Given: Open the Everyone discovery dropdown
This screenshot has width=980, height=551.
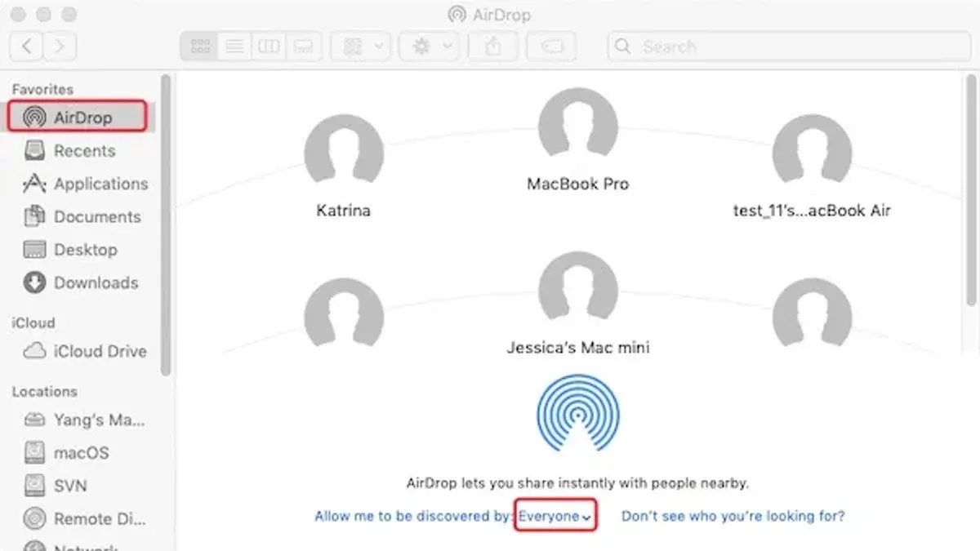Looking at the screenshot, I should pyautogui.click(x=555, y=516).
